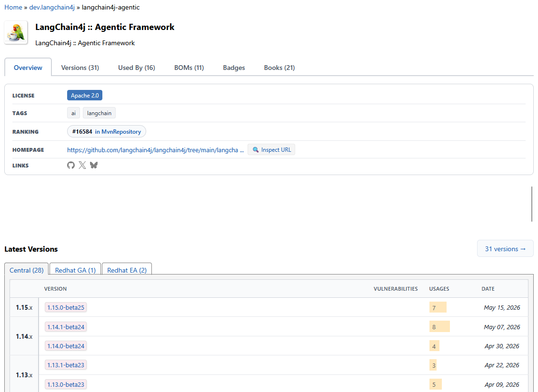Open version 1.14.1-beta24

click(66, 327)
